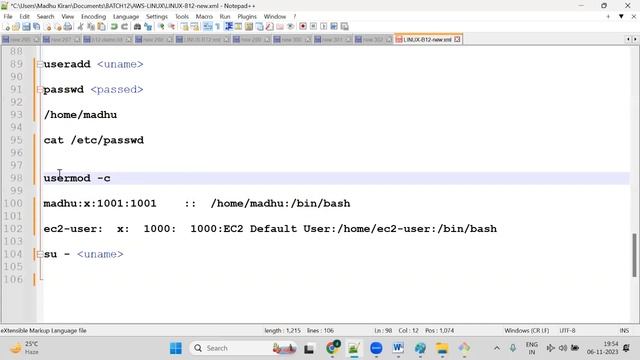The image size is (640, 360).
Task: Toggle file Monitoring eye icon
Action: [291, 27]
